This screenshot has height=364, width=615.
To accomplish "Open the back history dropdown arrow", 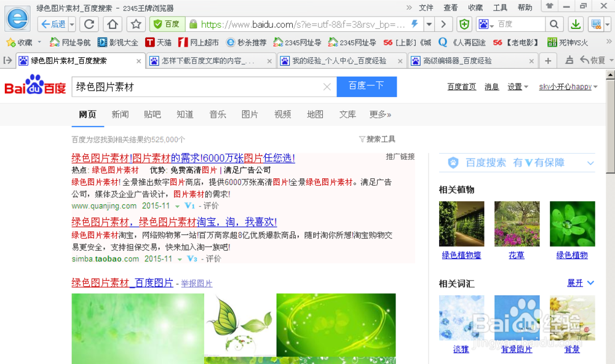I will tap(72, 25).
